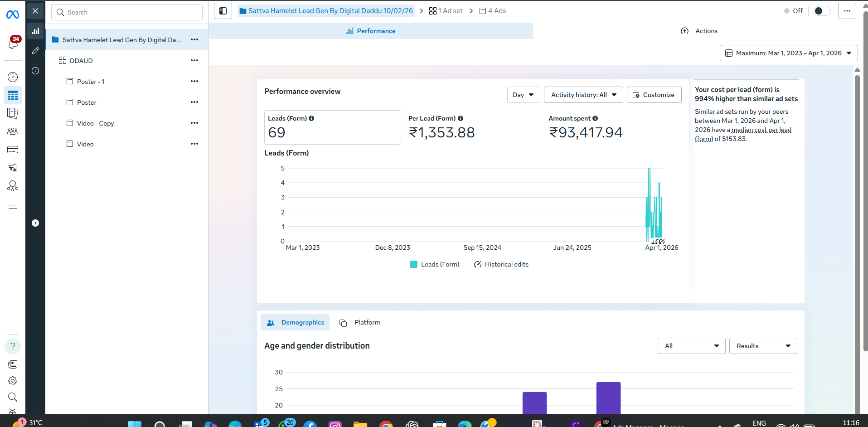Image resolution: width=868 pixels, height=427 pixels.
Task: Open the billing credit card icon
Action: coord(13,150)
